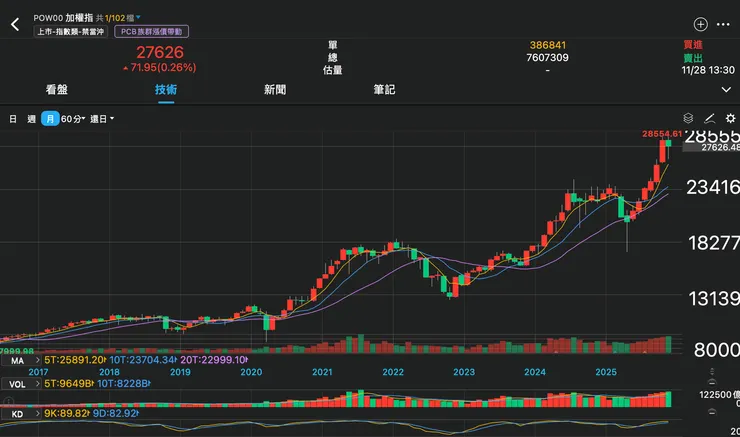This screenshot has height=437, width=740.
Task: Click the 28554.61 high price marker
Action: (662, 134)
